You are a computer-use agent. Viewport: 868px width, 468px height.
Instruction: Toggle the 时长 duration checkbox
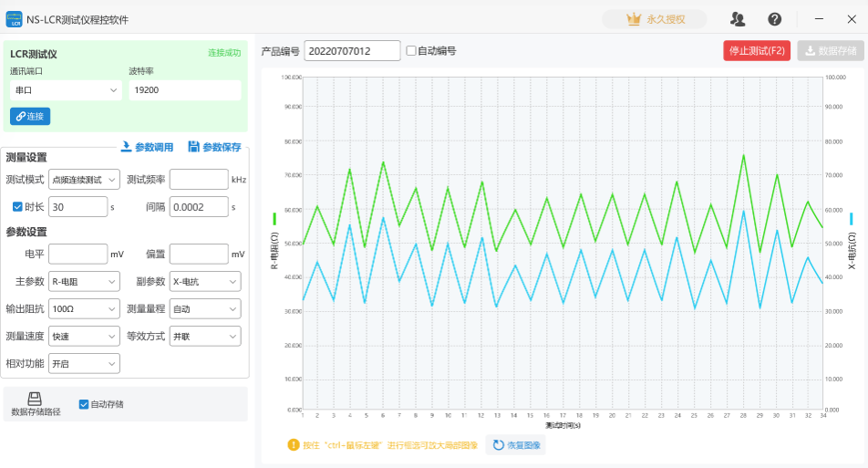[17, 207]
